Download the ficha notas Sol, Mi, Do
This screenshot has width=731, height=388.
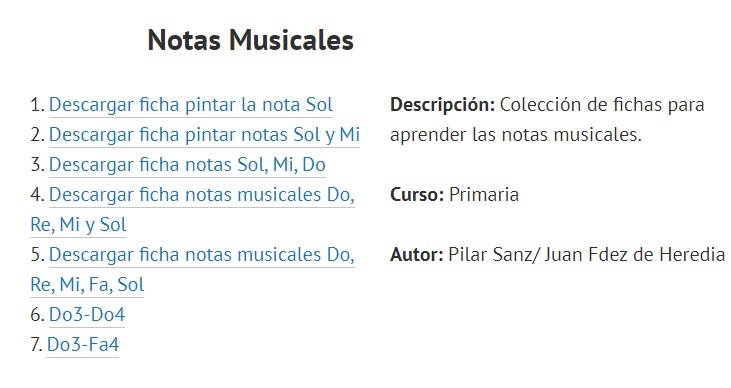pyautogui.click(x=187, y=165)
